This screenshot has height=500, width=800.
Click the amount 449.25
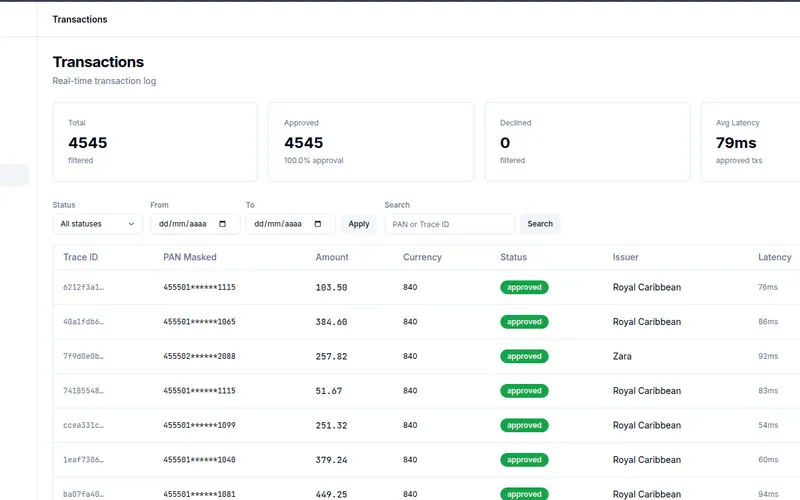coord(331,494)
